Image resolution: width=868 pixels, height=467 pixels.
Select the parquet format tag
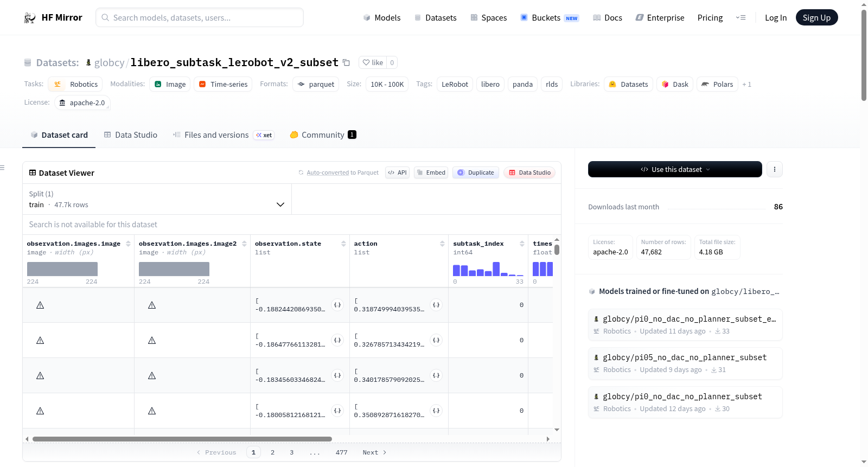tap(316, 84)
